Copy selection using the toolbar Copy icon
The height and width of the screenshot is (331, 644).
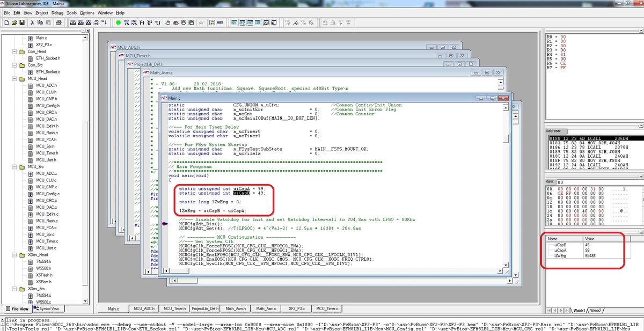click(x=40, y=23)
